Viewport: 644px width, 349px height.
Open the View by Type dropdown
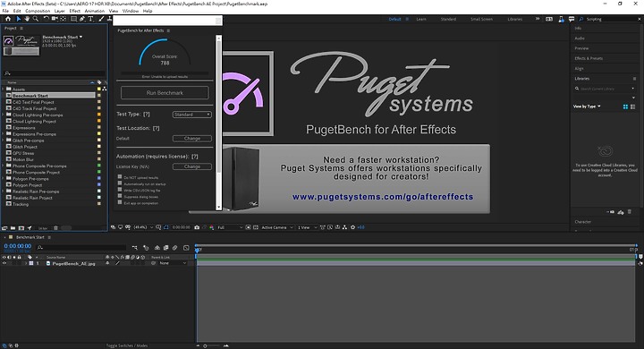587,106
